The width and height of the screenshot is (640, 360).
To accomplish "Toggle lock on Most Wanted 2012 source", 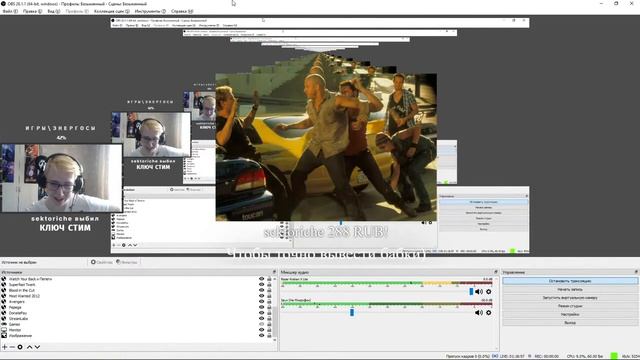I will coord(269,296).
